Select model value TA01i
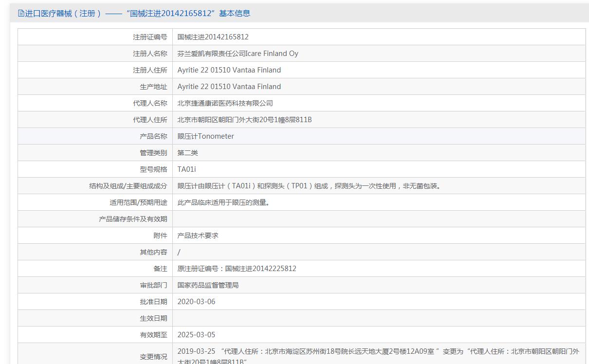Screen dimensions: 589x364 186,169
